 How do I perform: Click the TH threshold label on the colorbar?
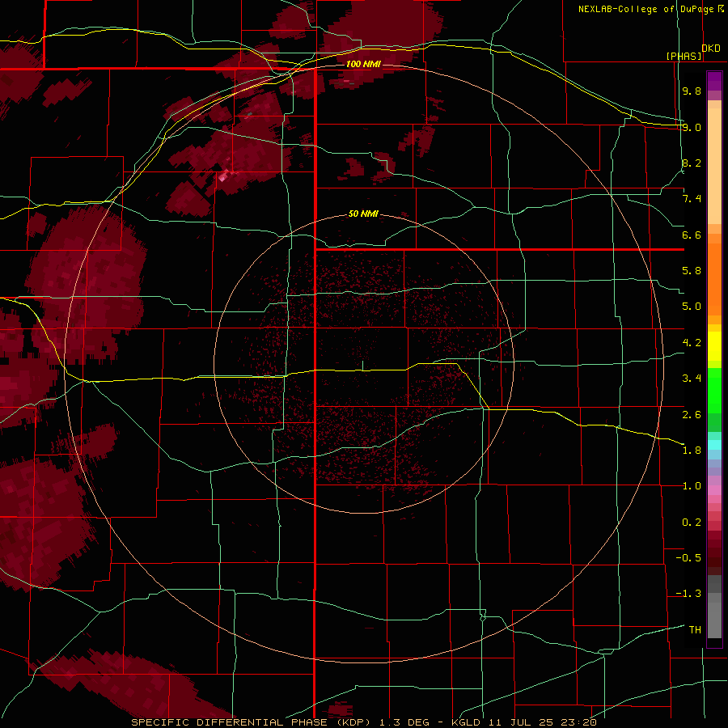click(x=695, y=629)
